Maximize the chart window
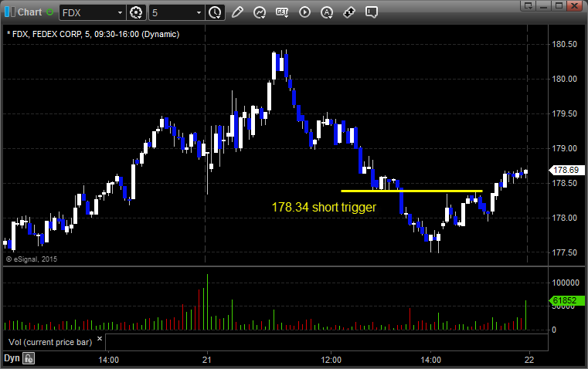 559,5
